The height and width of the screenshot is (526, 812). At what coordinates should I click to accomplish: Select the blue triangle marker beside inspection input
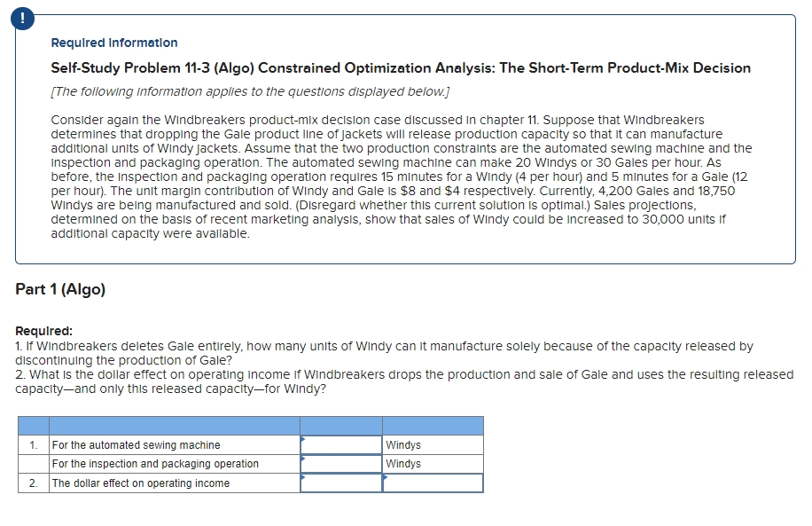pyautogui.click(x=304, y=458)
